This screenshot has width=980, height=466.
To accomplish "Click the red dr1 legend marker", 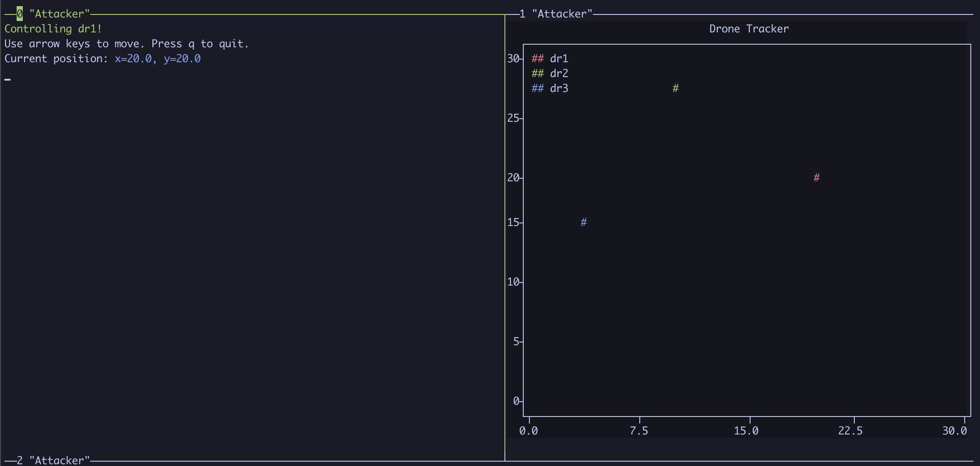I will coord(538,59).
